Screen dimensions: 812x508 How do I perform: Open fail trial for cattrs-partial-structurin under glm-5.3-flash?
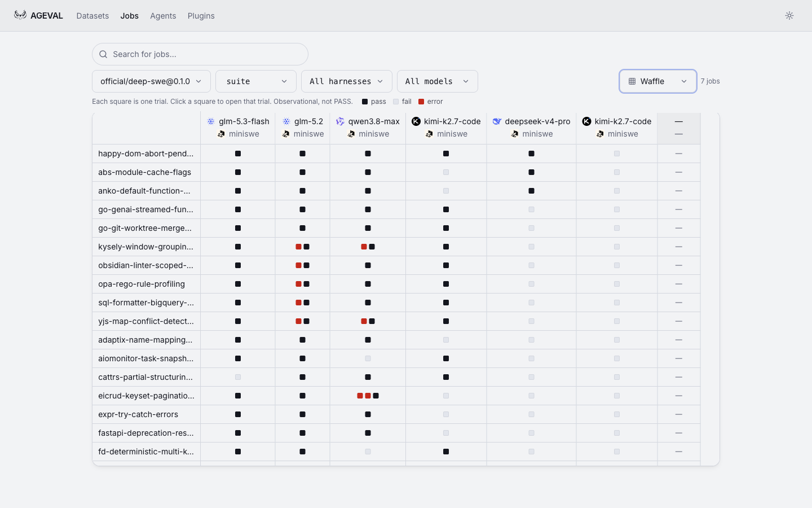[x=238, y=377]
